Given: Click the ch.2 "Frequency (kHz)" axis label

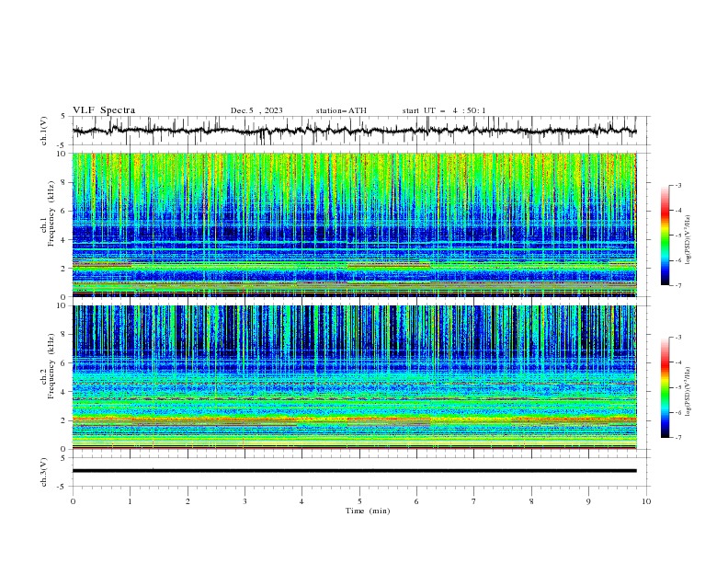Looking at the screenshot, I should click(x=51, y=366).
